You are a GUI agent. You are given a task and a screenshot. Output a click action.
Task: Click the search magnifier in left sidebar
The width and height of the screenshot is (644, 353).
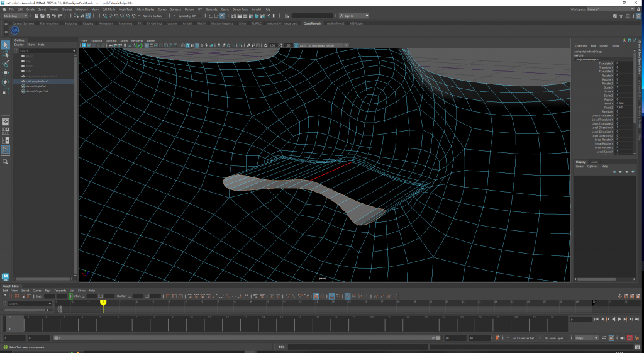5,162
